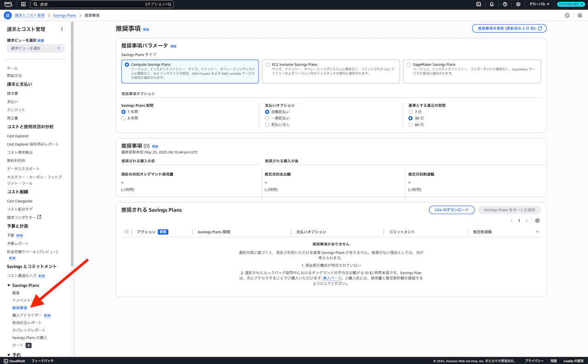Open Cost Explorer in sidebar
588x364 pixels.
(18, 136)
